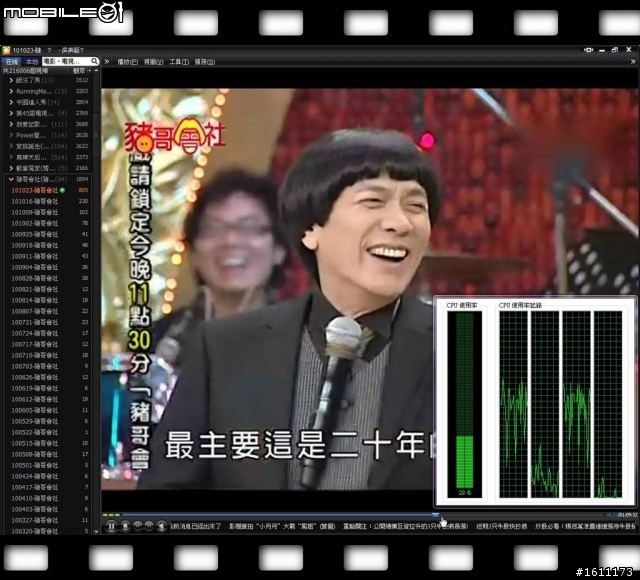The height and width of the screenshot is (580, 640).
Task: Click the channel list scroll-up arrow
Action: tap(96, 71)
